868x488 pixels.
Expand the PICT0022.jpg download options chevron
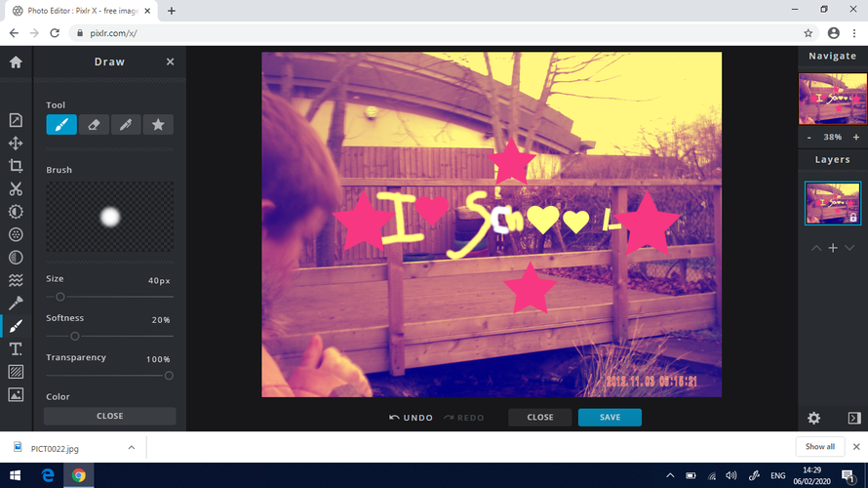[132, 447]
